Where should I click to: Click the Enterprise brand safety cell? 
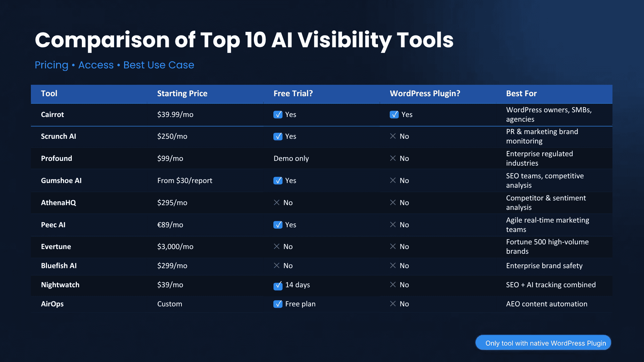(x=544, y=266)
